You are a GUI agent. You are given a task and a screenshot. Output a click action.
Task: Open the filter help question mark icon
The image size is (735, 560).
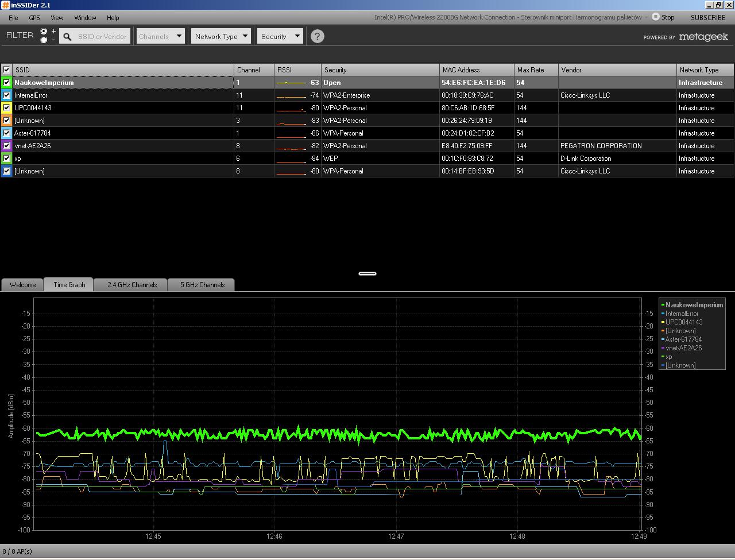point(317,36)
